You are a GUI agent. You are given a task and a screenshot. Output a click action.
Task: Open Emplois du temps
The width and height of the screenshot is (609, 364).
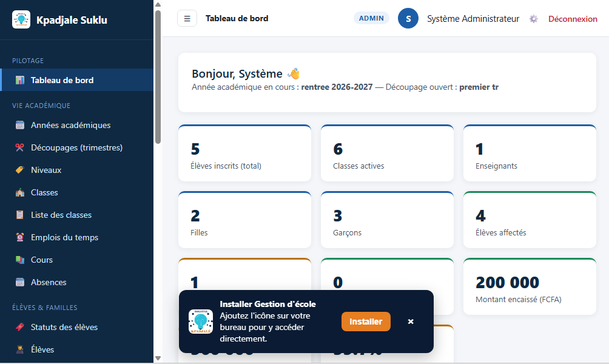click(x=78, y=237)
